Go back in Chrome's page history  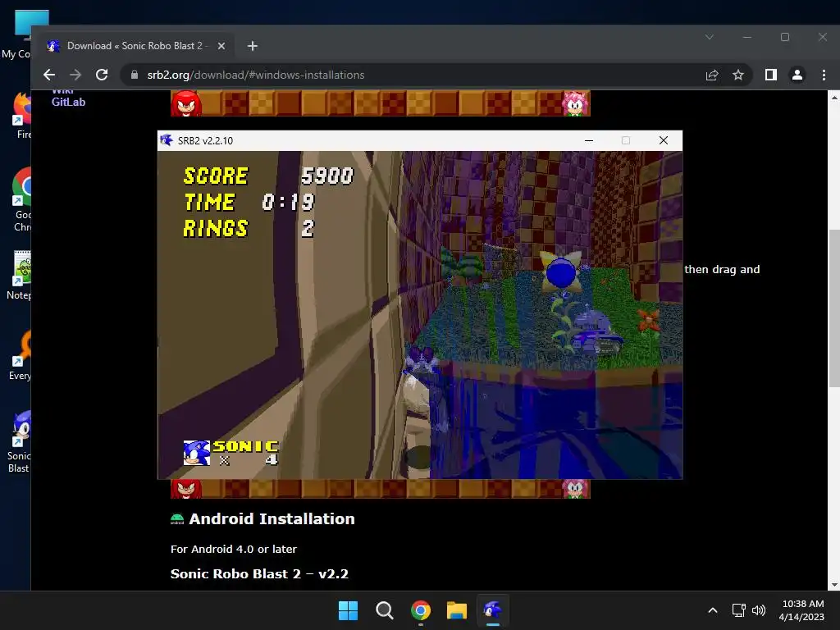coord(49,75)
